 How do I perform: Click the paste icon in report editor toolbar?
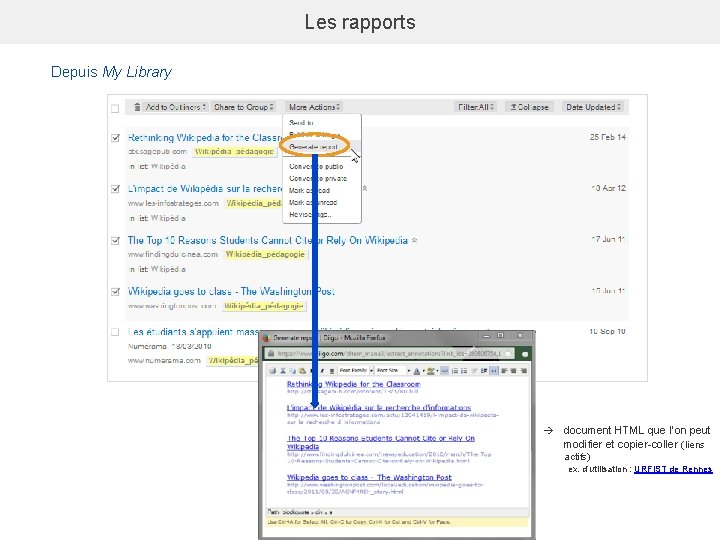coord(303,371)
